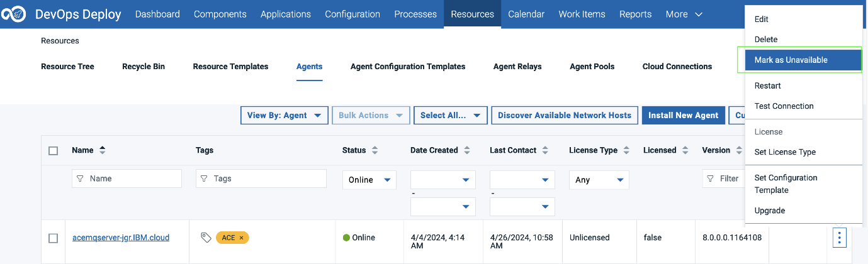Check the acemqserver-jgr.IBM.cloud row checkbox
Image resolution: width=868 pixels, height=264 pixels.
[x=54, y=238]
